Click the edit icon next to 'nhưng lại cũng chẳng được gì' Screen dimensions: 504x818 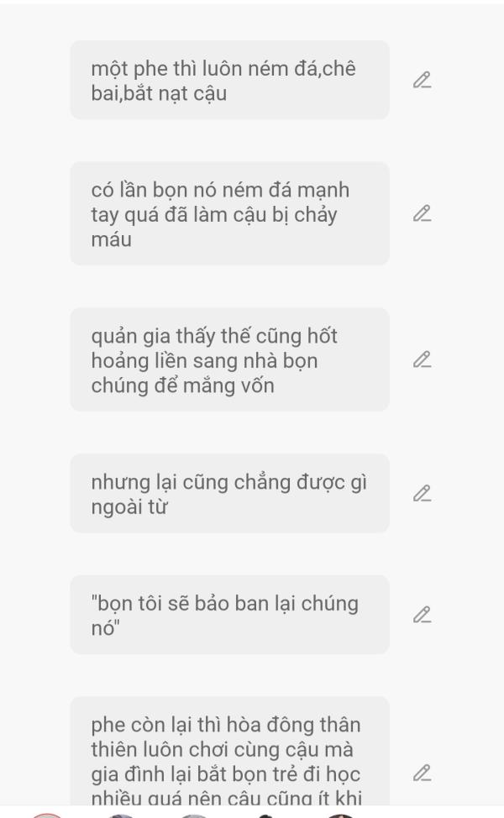422,493
